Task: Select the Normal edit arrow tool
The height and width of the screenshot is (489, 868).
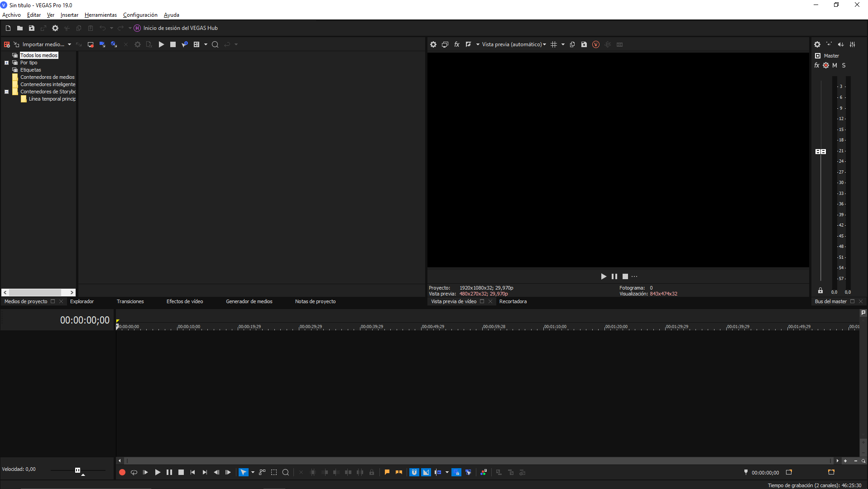Action: tap(244, 472)
